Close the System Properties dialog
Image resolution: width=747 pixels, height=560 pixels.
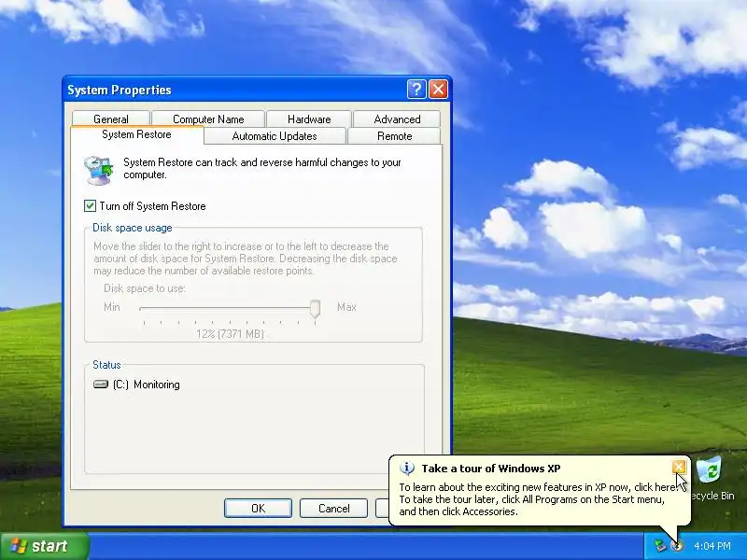click(x=438, y=89)
